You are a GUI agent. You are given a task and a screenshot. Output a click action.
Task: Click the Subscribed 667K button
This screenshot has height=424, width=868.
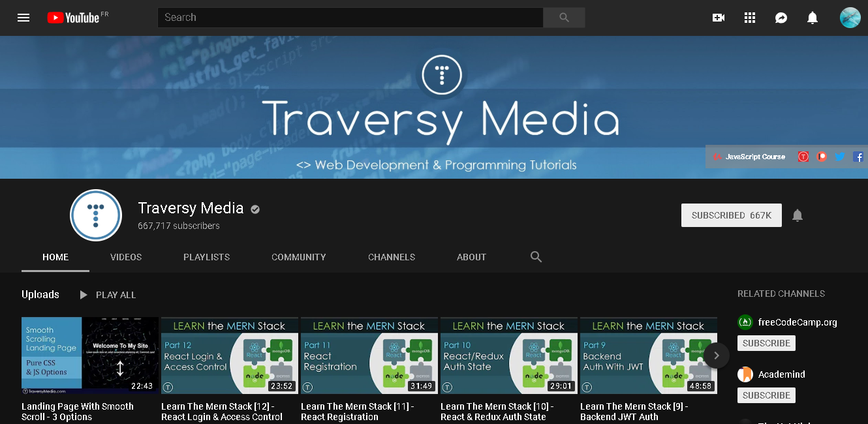point(732,215)
